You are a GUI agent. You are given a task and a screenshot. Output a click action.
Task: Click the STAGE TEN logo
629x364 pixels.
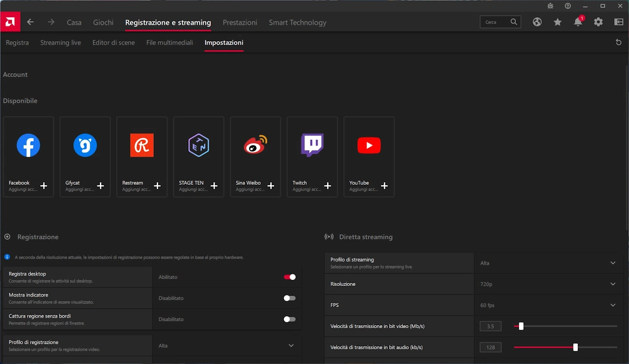(199, 145)
